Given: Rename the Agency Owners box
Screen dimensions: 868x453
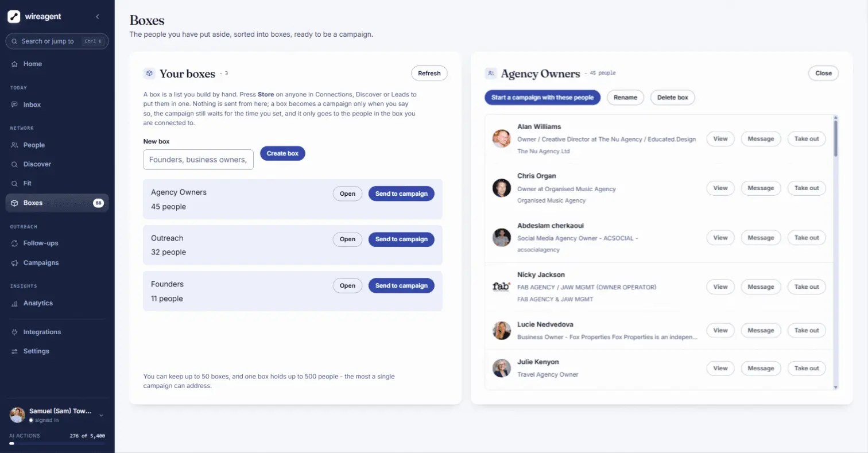Looking at the screenshot, I should (x=625, y=98).
